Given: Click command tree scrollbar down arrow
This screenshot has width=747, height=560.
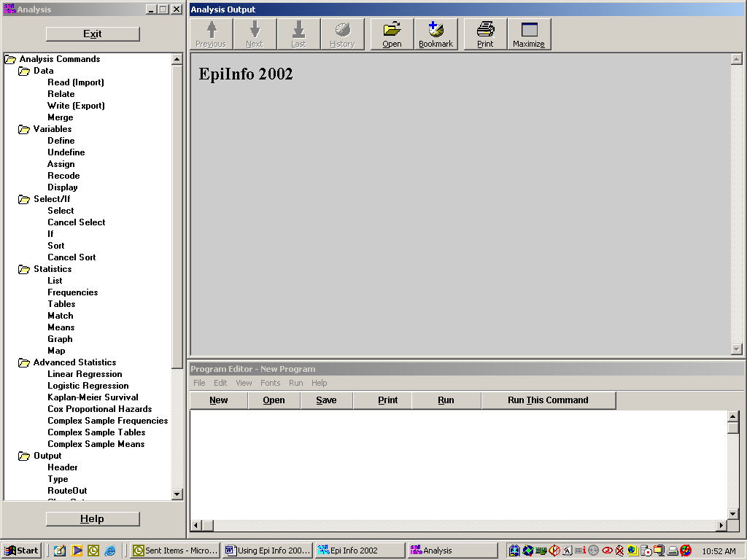Looking at the screenshot, I should [177, 494].
